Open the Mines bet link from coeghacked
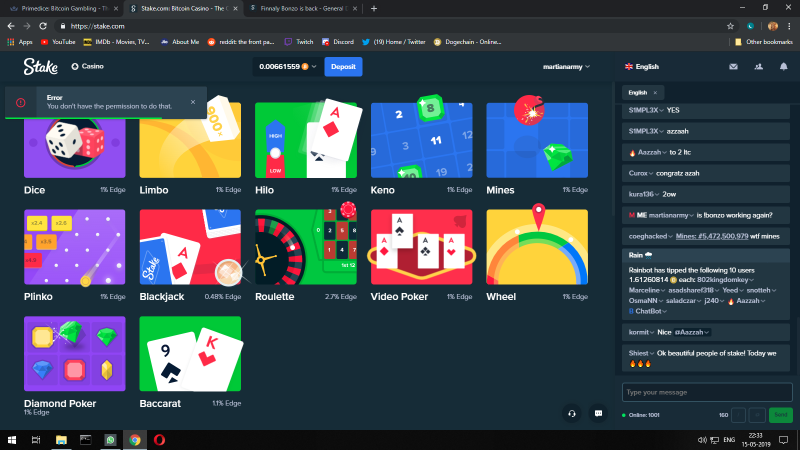800x450 pixels. (x=712, y=236)
